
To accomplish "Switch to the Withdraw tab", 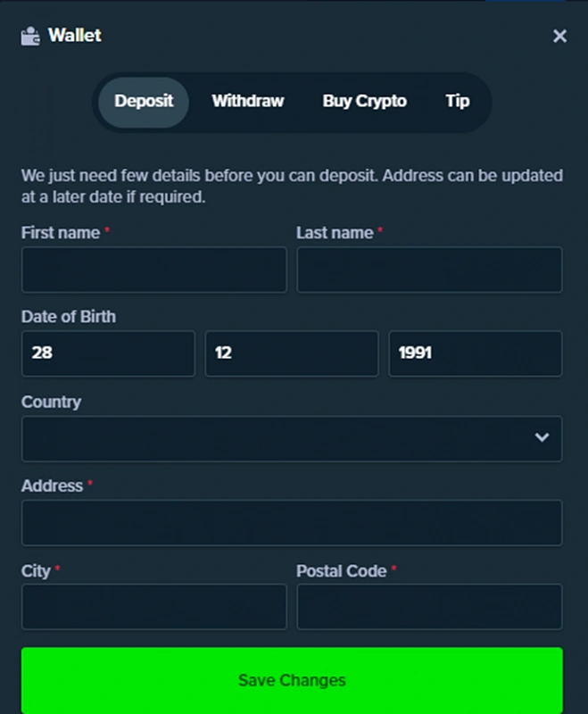I will pos(247,102).
